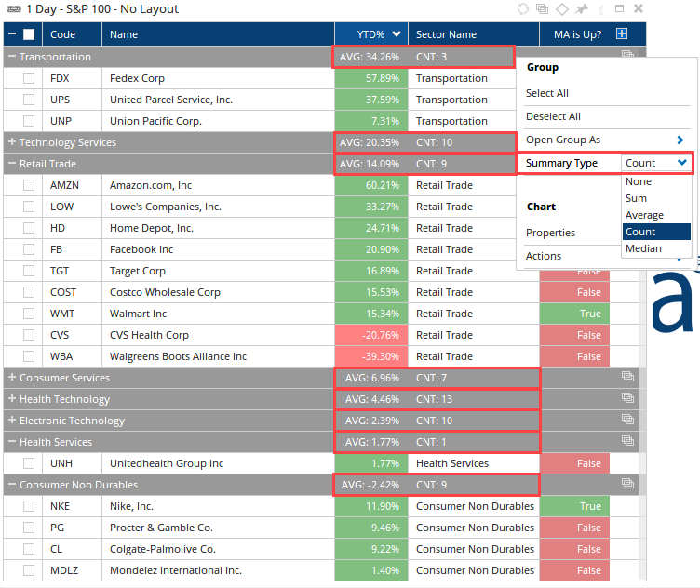Screen dimensions: 700x588
Task: Check the MDLZ row checkbox
Action: click(x=29, y=570)
